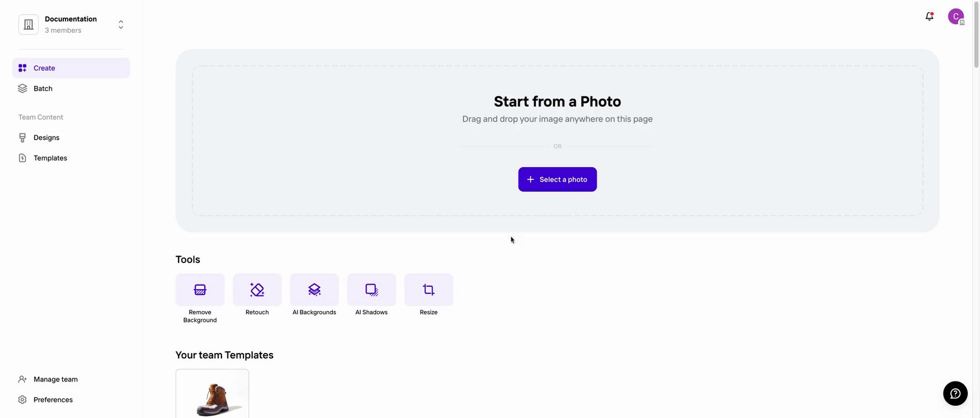Image resolution: width=980 pixels, height=418 pixels.
Task: Click the Select a photo button
Action: pos(557,179)
